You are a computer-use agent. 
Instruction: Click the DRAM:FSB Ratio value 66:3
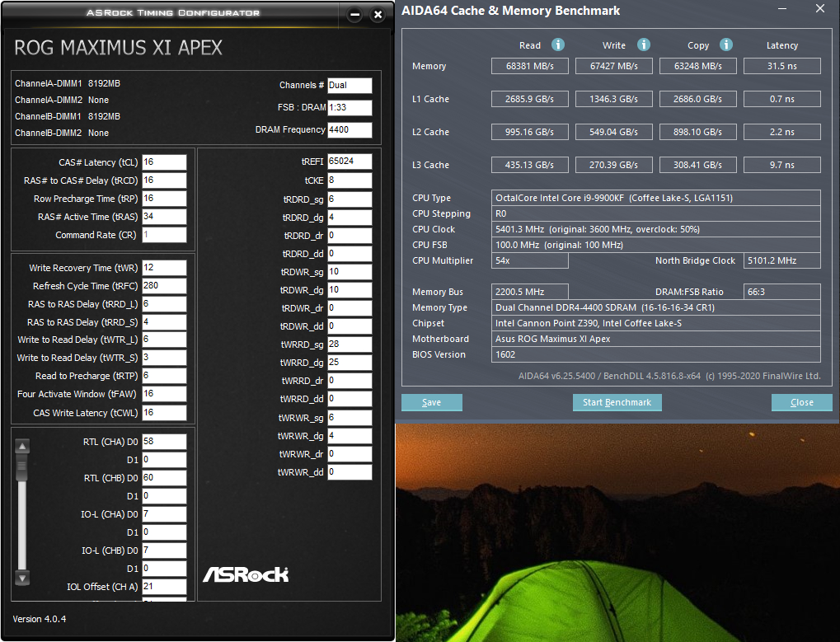click(781, 292)
